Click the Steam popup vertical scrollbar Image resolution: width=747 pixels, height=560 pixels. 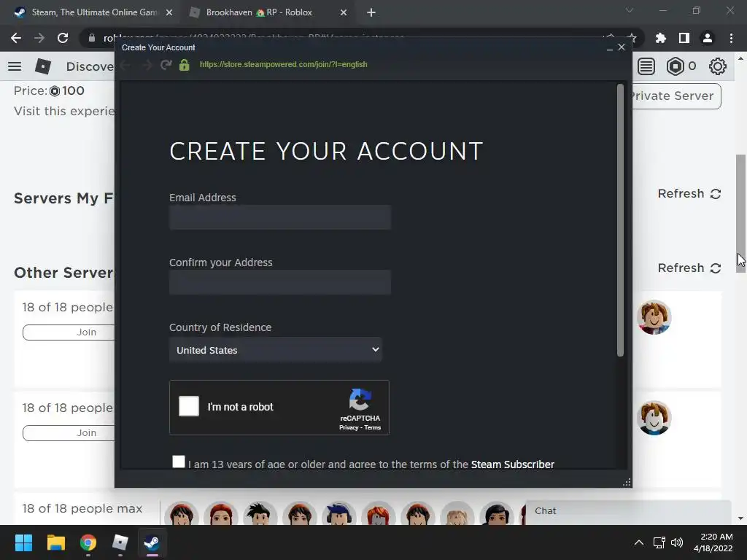coord(620,220)
